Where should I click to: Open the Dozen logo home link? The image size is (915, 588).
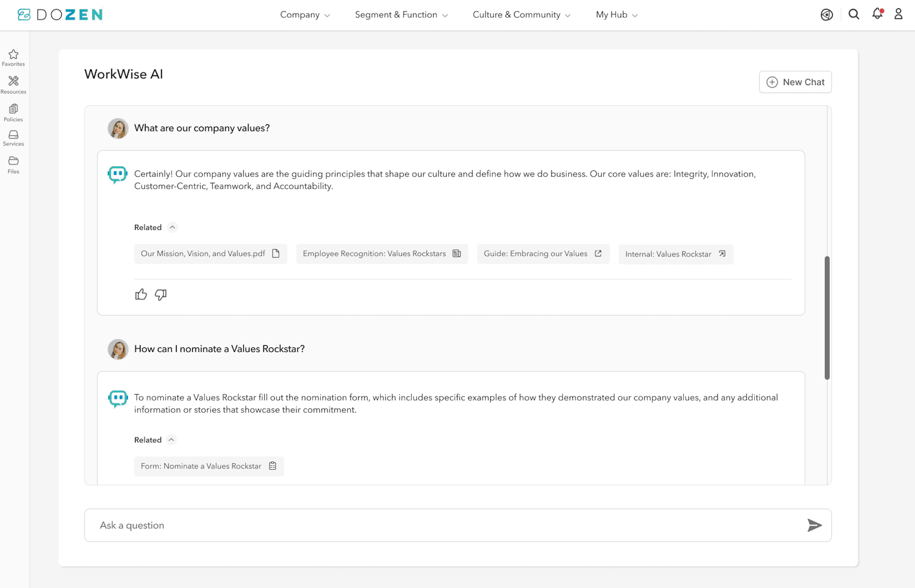coord(60,15)
